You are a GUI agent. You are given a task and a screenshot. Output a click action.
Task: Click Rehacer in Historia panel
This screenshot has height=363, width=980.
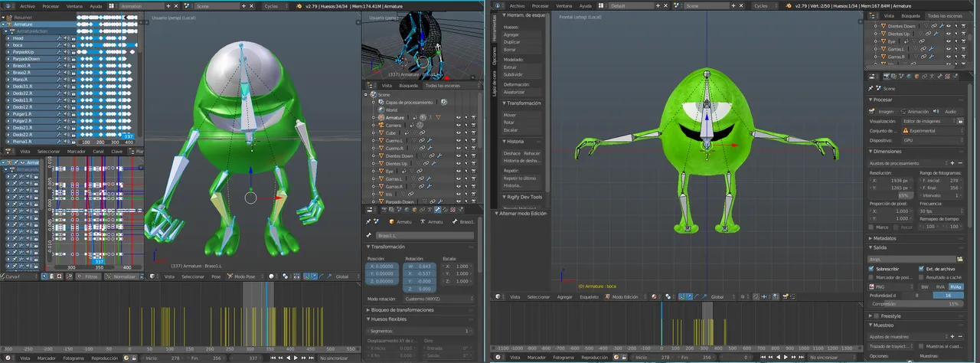pos(533,153)
